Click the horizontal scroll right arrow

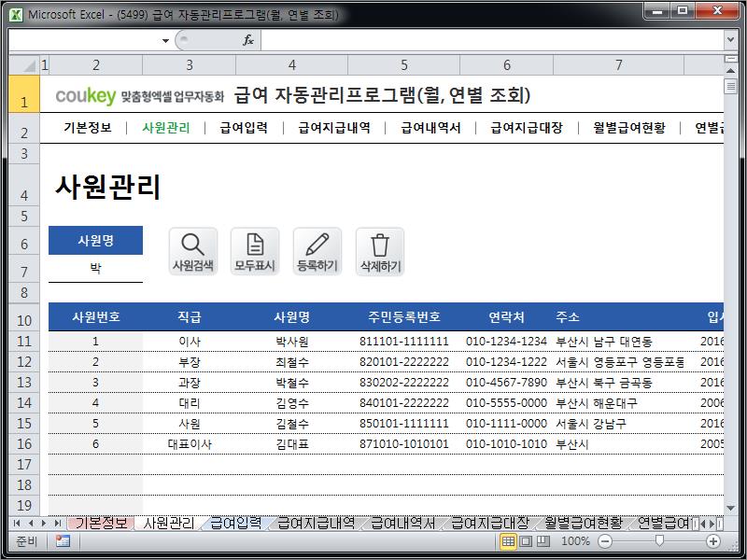pyautogui.click(x=712, y=524)
